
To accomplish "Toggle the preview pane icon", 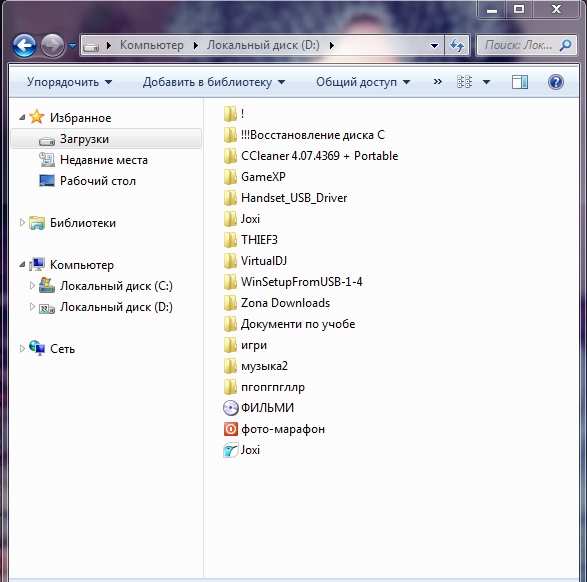I will (x=520, y=82).
